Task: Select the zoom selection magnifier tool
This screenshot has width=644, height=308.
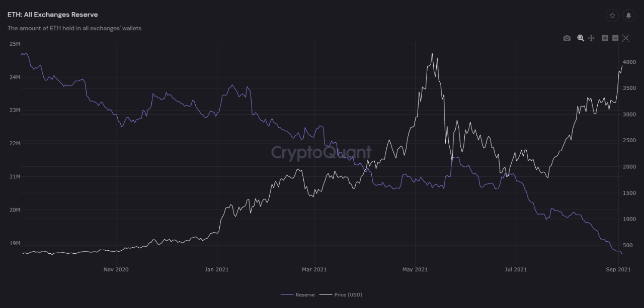Action: pos(581,38)
